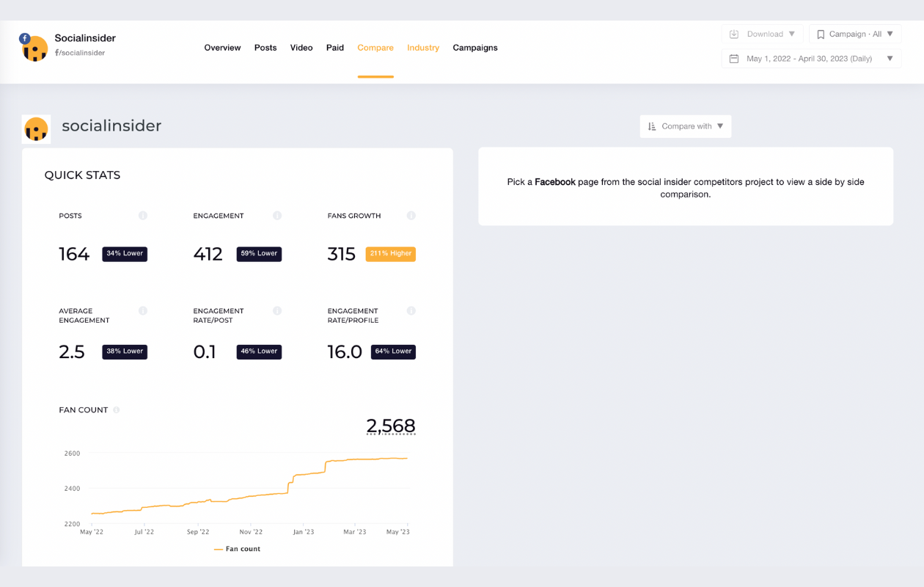Click the 59% Lower badge
This screenshot has width=924, height=587.
[259, 254]
